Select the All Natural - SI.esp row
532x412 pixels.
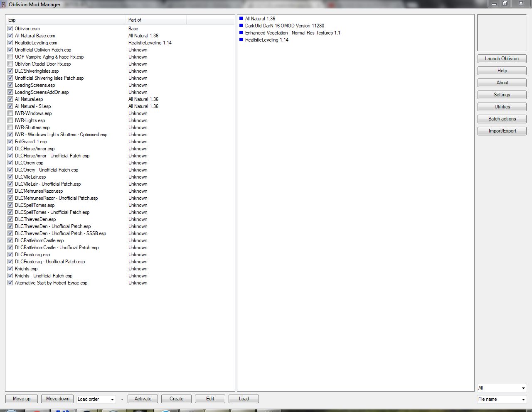coord(32,106)
